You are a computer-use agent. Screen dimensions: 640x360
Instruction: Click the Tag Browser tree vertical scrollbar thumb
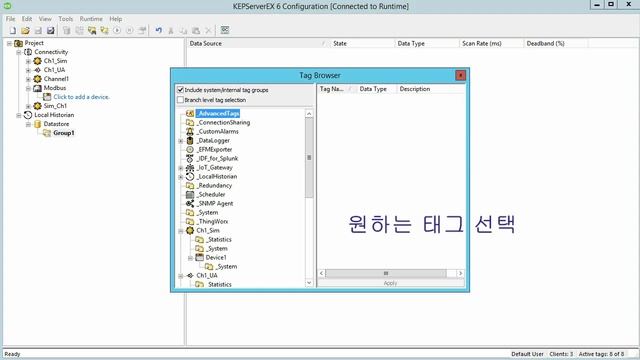(309, 158)
